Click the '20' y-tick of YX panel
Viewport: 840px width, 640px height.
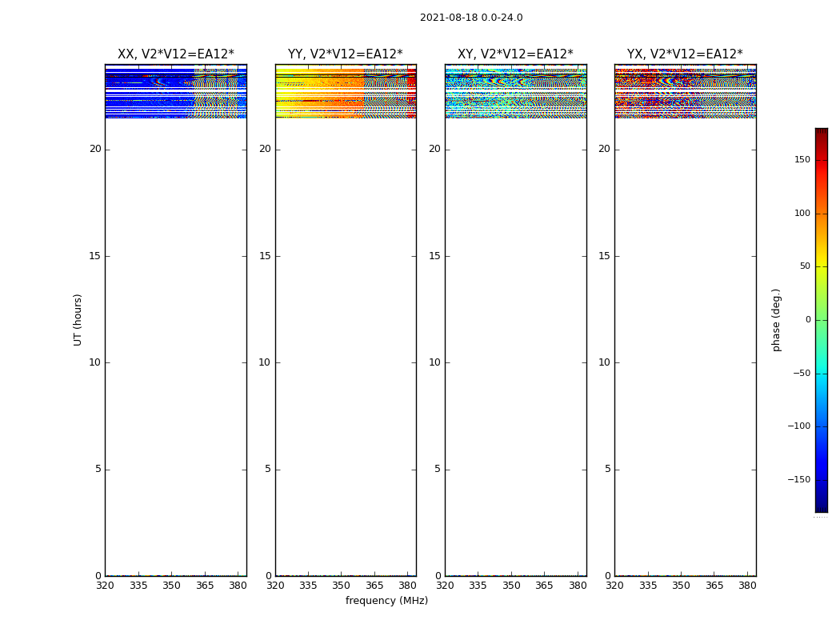coord(604,150)
